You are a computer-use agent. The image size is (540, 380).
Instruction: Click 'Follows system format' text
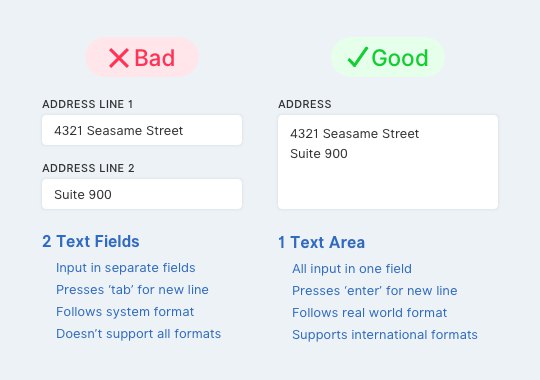pos(125,312)
